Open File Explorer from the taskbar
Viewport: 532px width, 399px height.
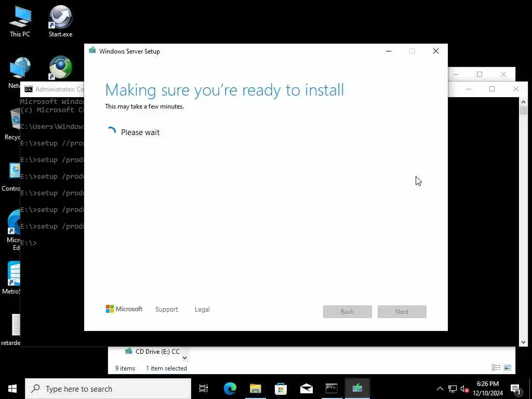(x=255, y=389)
